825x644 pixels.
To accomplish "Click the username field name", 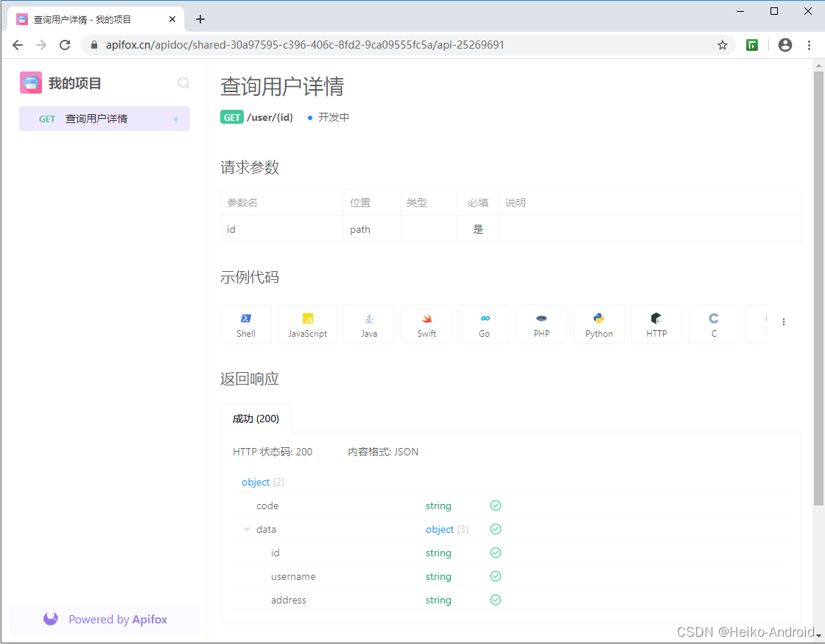I will point(293,577).
